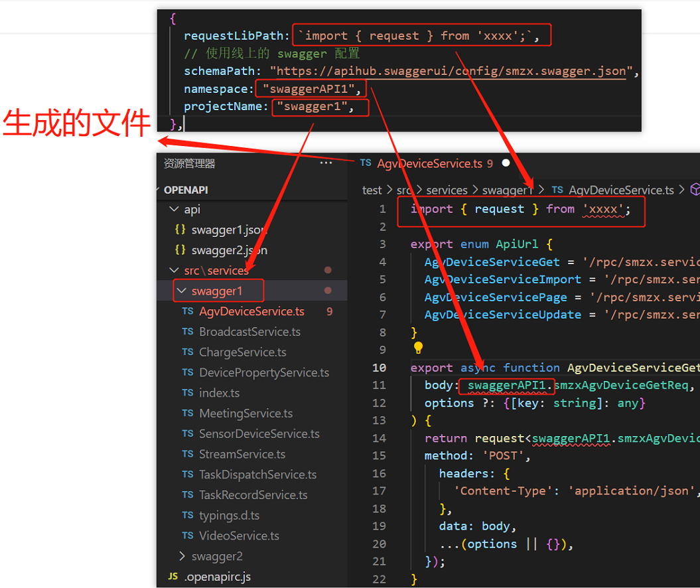Click the TS icon beside index.ts
Viewport: 700px width, 588px height.
[188, 392]
